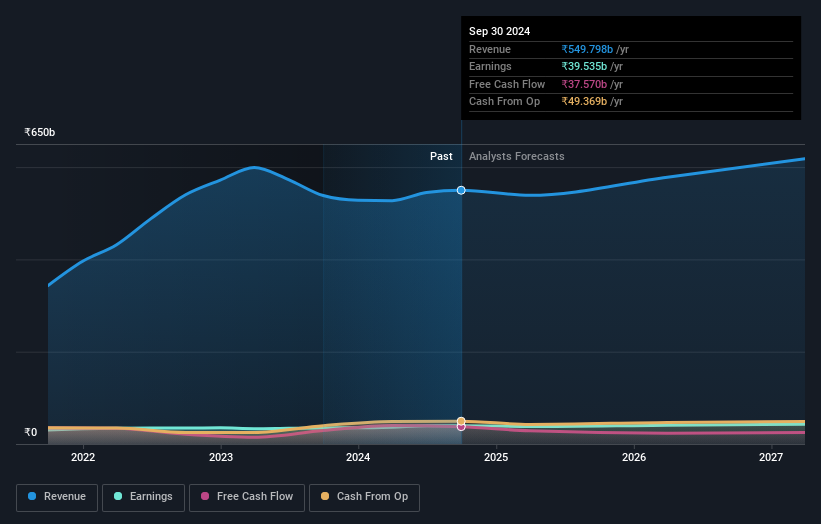Click the ₹0 y-axis label
This screenshot has width=821, height=524.
pyautogui.click(x=31, y=432)
